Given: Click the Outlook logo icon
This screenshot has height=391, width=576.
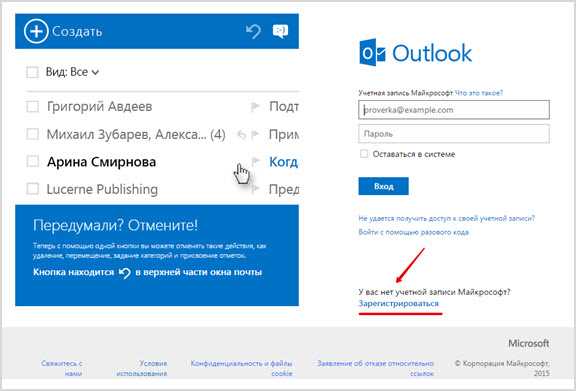Looking at the screenshot, I should click(x=372, y=53).
